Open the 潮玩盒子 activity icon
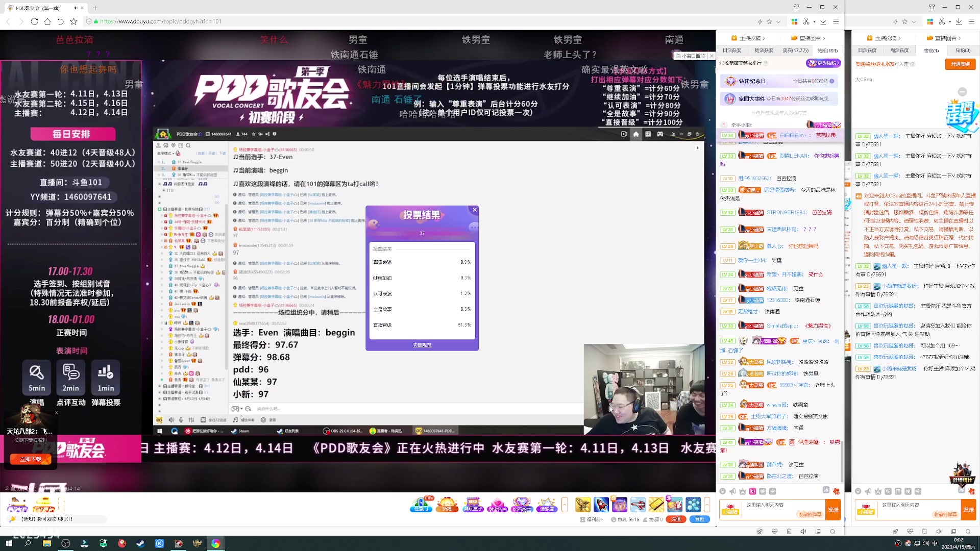 pos(473,504)
